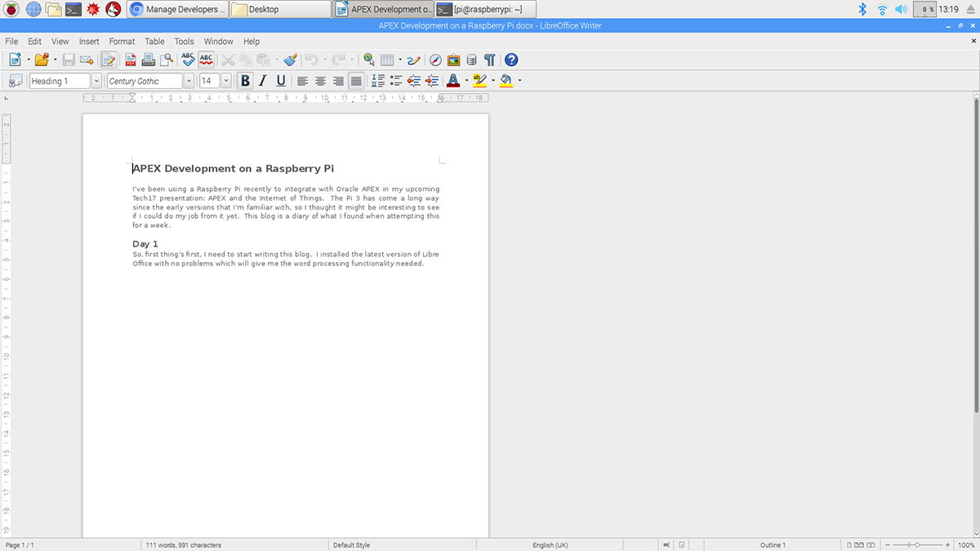Open the Edit menu
Image resolution: width=980 pixels, height=551 pixels.
34,42
